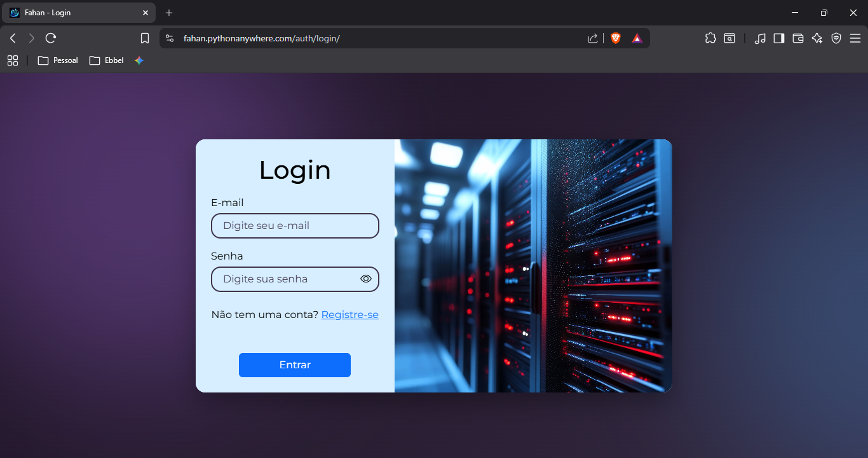Select the Fahan - Login tab
The image size is (868, 458).
tap(78, 13)
